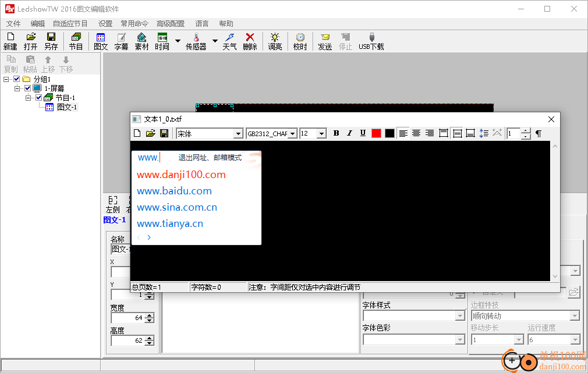
Task: Click the 删除 delete icon
Action: [250, 41]
